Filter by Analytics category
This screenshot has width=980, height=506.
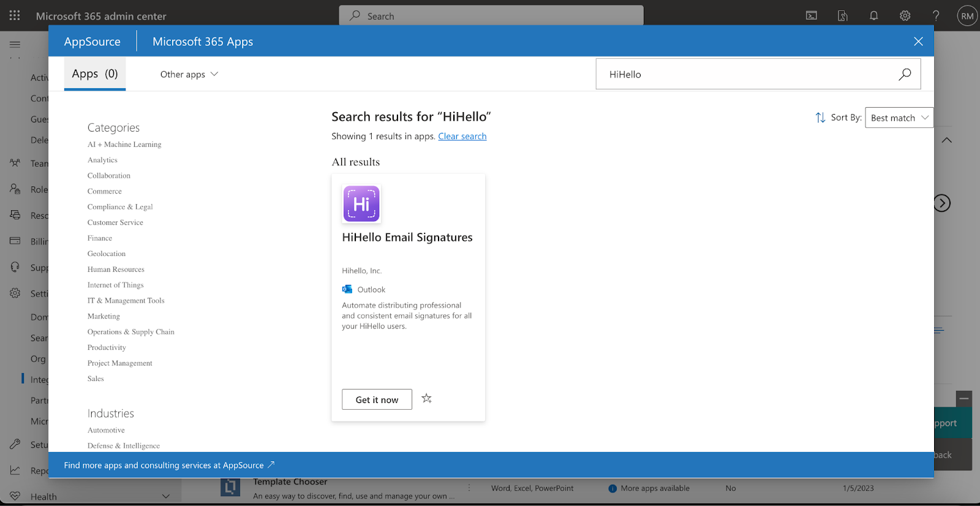102,160
